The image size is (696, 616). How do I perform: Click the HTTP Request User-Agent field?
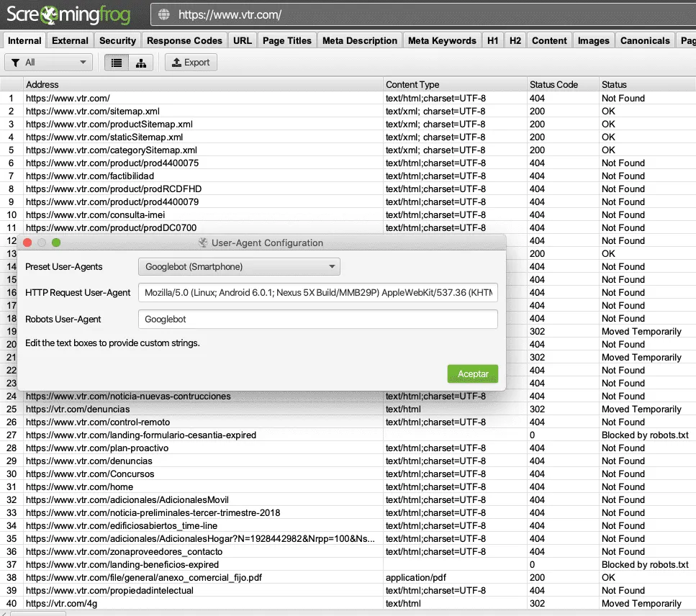click(x=318, y=292)
